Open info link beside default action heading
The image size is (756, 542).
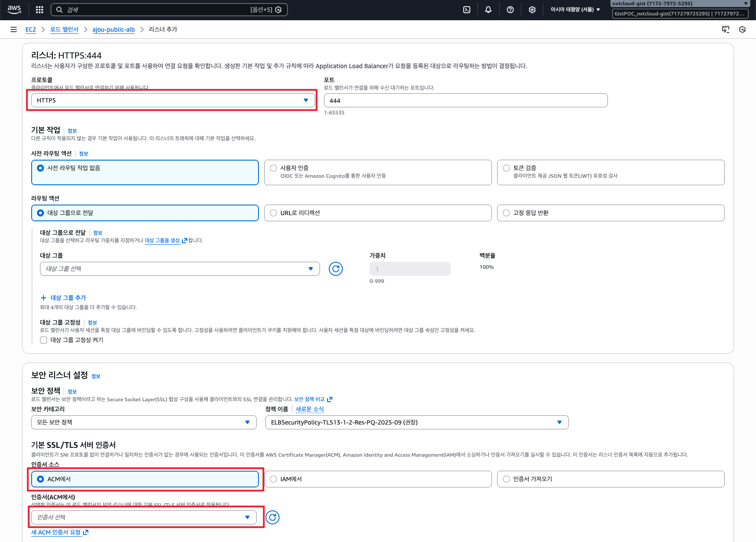(72, 131)
